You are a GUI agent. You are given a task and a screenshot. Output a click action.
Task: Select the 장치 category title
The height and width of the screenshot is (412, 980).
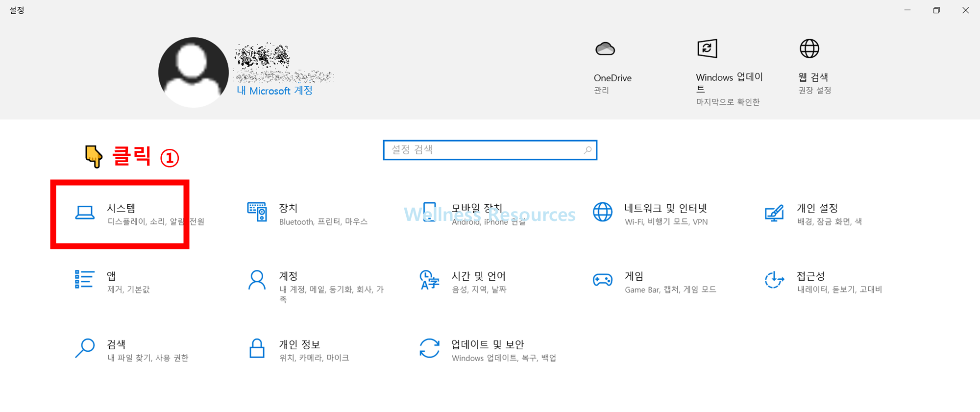[289, 208]
